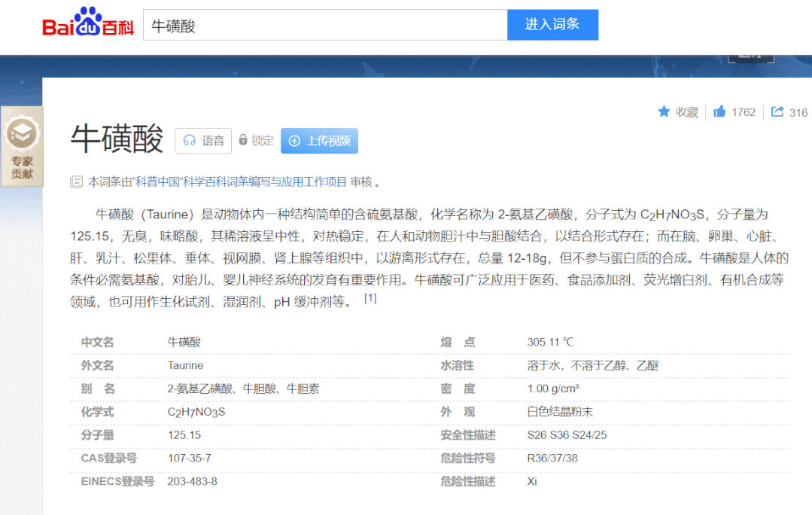Select the 安全性描述 value S26 S36 S24/25

coord(567,435)
